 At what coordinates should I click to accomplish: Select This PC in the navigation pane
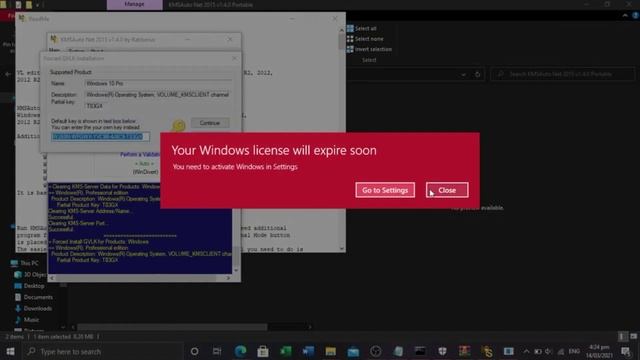coord(25,263)
